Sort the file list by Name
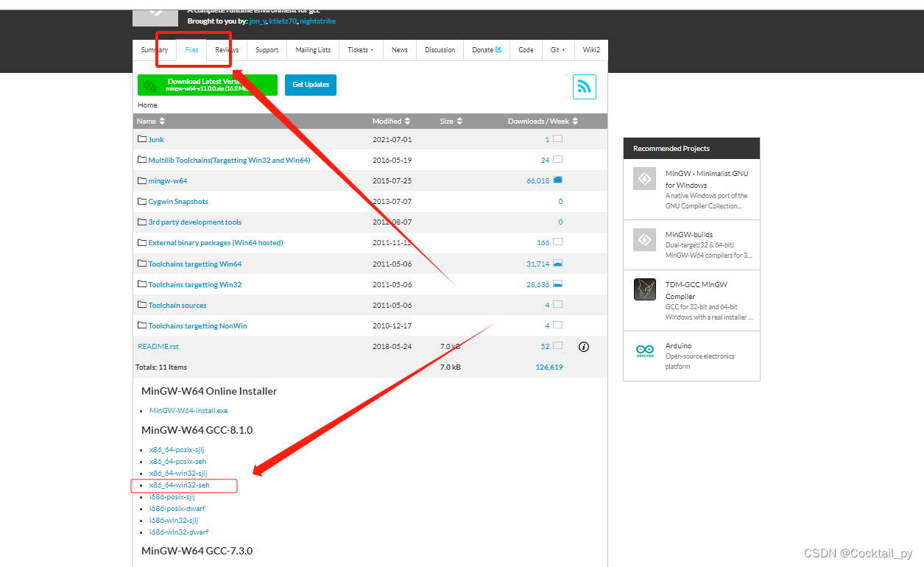The image size is (924, 567). pos(151,121)
